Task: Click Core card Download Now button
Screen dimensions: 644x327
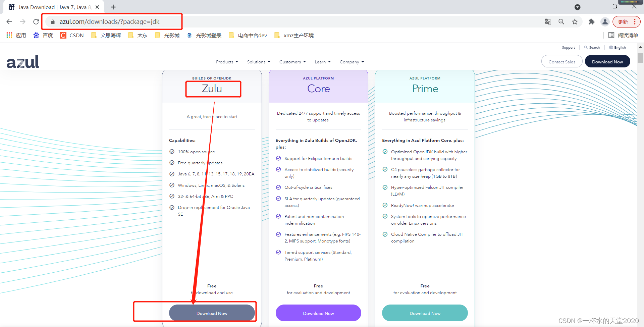Action: click(x=318, y=313)
